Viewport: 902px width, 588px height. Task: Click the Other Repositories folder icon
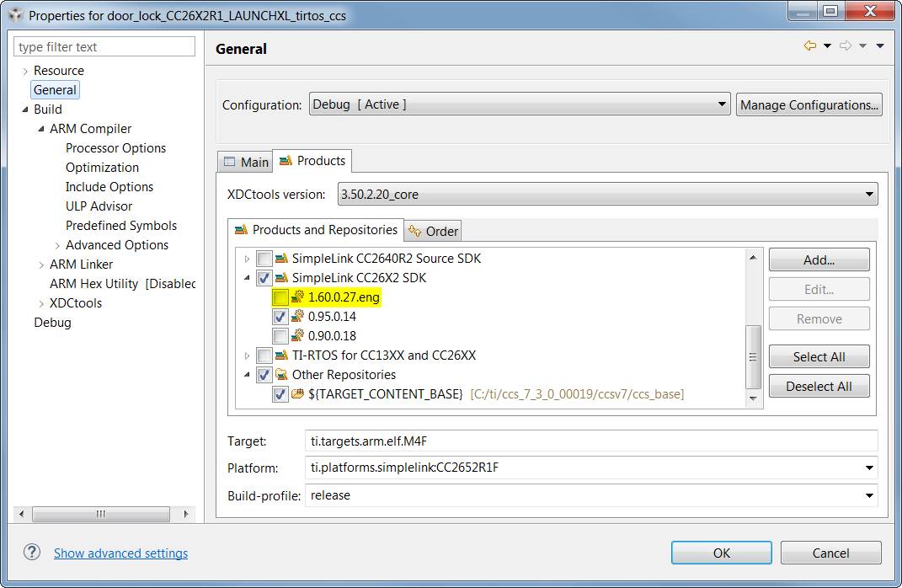281,375
